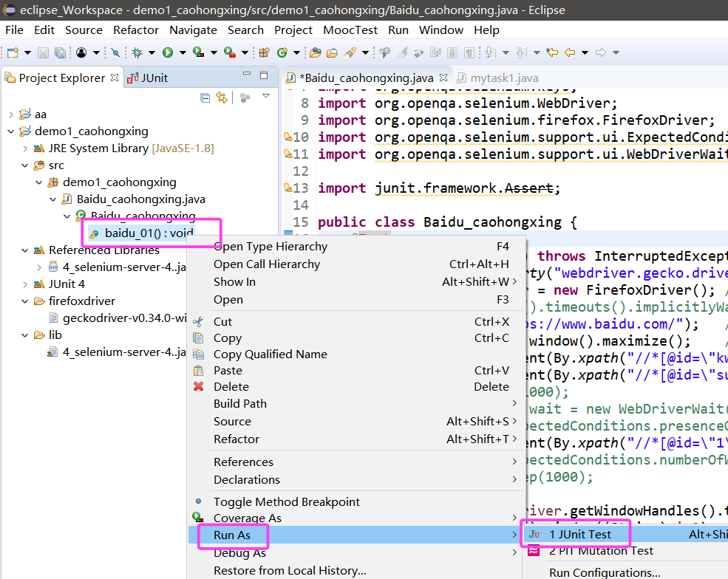Image resolution: width=728 pixels, height=579 pixels.
Task: Collapse the firefoxdriver folder
Action: (25, 301)
